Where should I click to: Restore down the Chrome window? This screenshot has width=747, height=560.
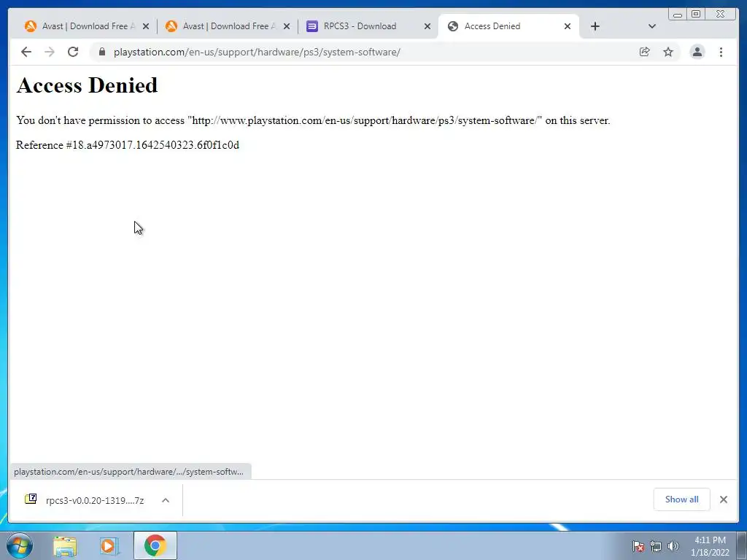point(695,15)
